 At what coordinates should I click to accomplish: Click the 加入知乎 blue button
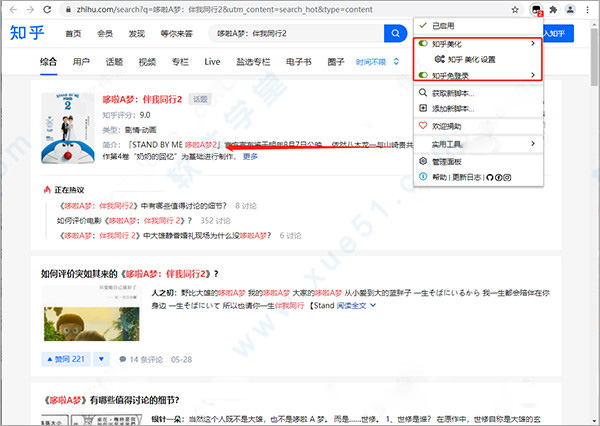[x=558, y=33]
